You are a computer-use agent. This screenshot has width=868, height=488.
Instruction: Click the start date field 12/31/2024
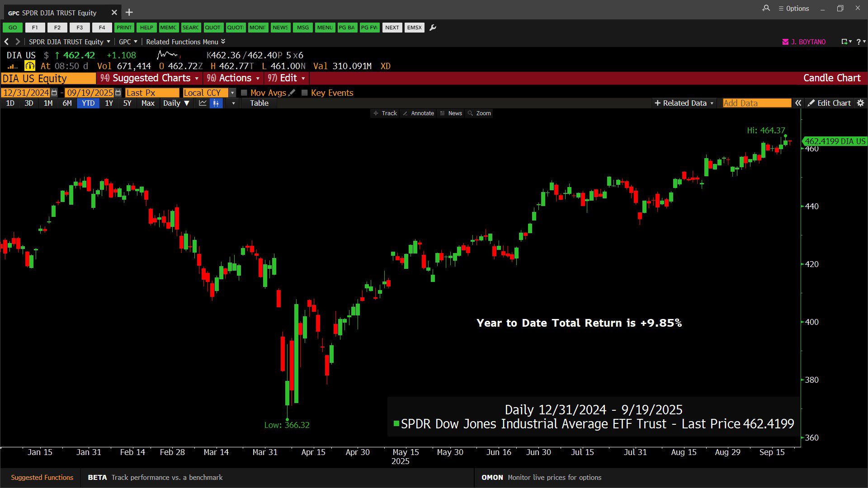(x=26, y=93)
